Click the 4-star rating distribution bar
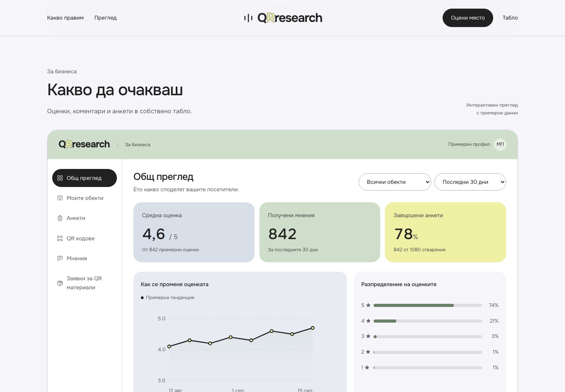The height and width of the screenshot is (392, 565). tap(428, 321)
